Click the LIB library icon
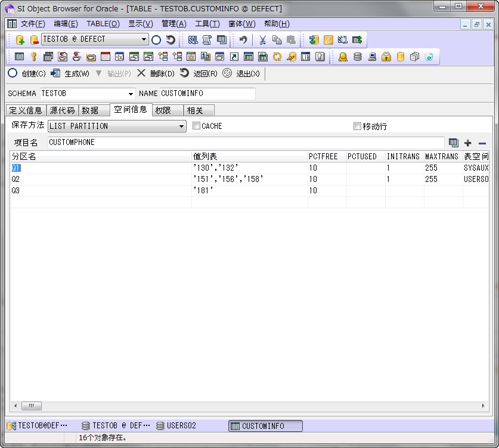This screenshot has height=448, width=499. pyautogui.click(x=305, y=57)
